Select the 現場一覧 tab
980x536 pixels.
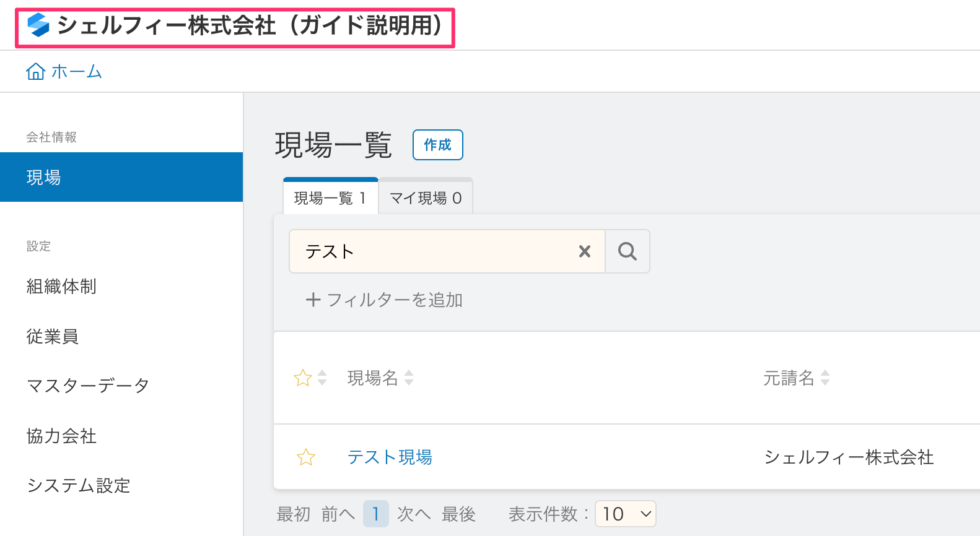[330, 198]
